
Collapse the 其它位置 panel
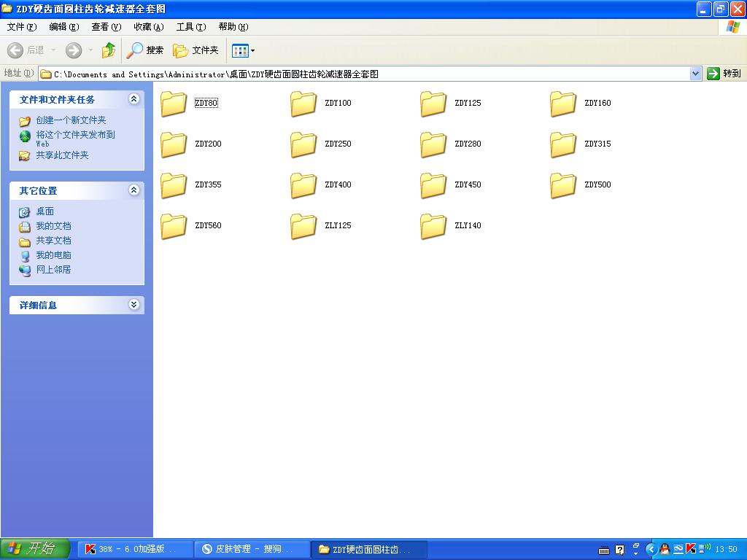[x=134, y=190]
